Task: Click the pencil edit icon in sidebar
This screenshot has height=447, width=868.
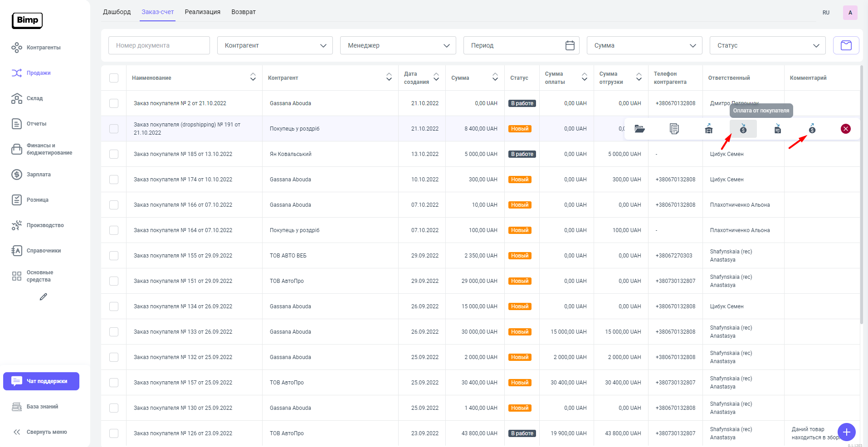Action: (x=43, y=297)
